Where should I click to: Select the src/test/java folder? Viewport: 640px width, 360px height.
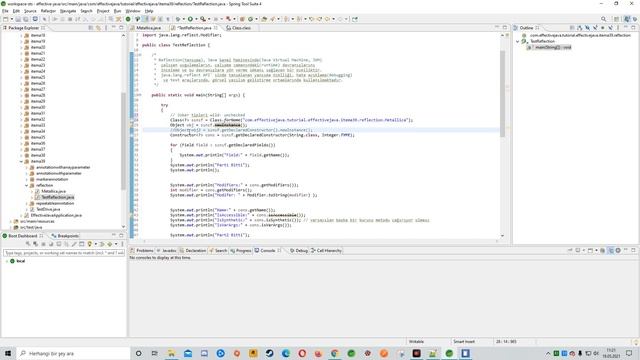pyautogui.click(x=31, y=227)
